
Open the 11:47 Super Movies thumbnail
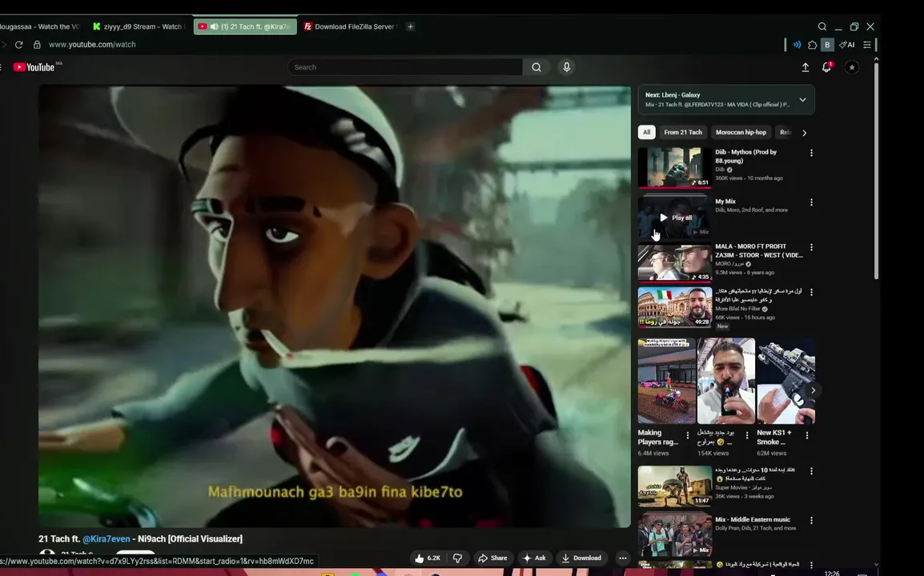(x=675, y=486)
